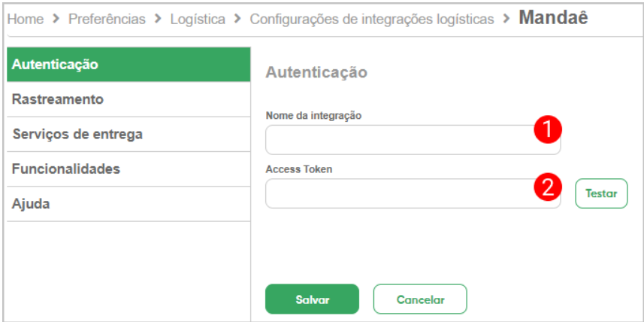
Task: Open the Preferências breadcrumb link
Action: tap(107, 19)
